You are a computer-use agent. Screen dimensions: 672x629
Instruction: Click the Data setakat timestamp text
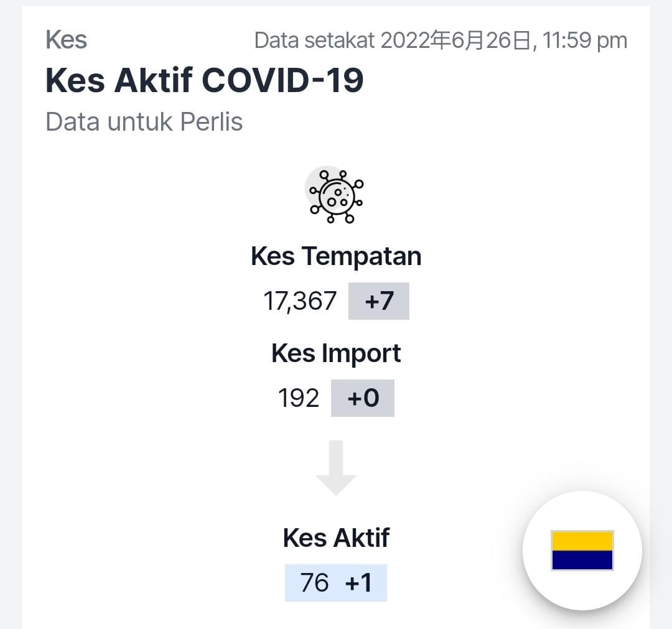(x=441, y=40)
